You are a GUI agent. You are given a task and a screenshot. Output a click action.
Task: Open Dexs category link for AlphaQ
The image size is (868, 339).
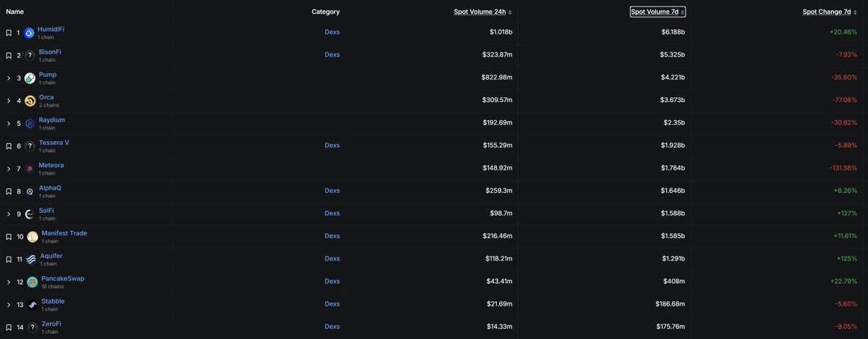332,191
